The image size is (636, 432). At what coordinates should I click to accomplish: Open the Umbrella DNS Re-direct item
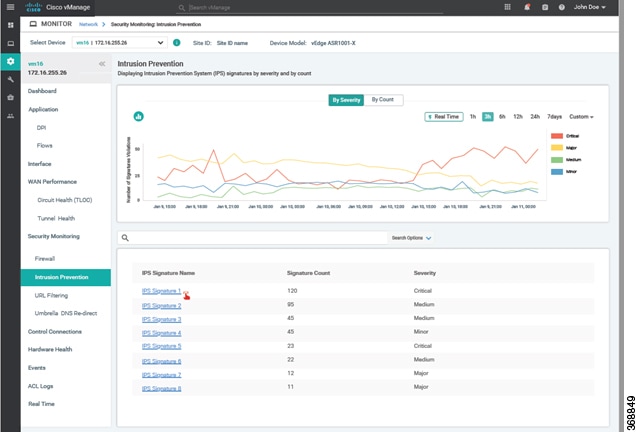[66, 313]
